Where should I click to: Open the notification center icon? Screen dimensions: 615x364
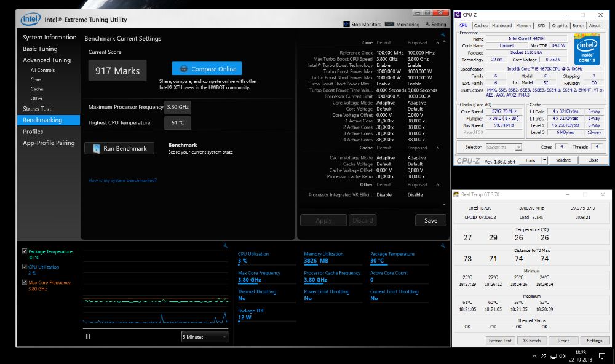602,356
